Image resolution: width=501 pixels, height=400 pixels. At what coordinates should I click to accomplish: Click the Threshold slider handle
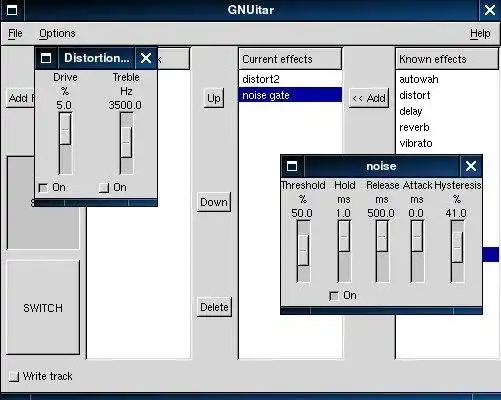point(303,250)
